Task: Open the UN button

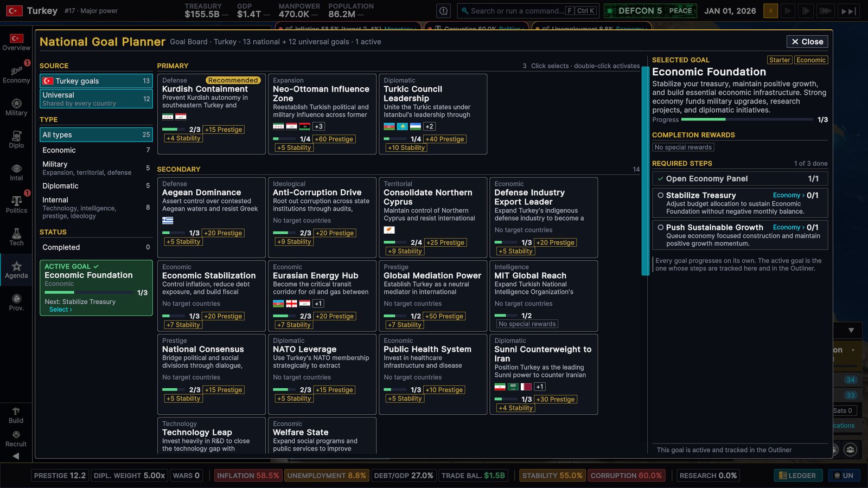Action: [x=844, y=476]
